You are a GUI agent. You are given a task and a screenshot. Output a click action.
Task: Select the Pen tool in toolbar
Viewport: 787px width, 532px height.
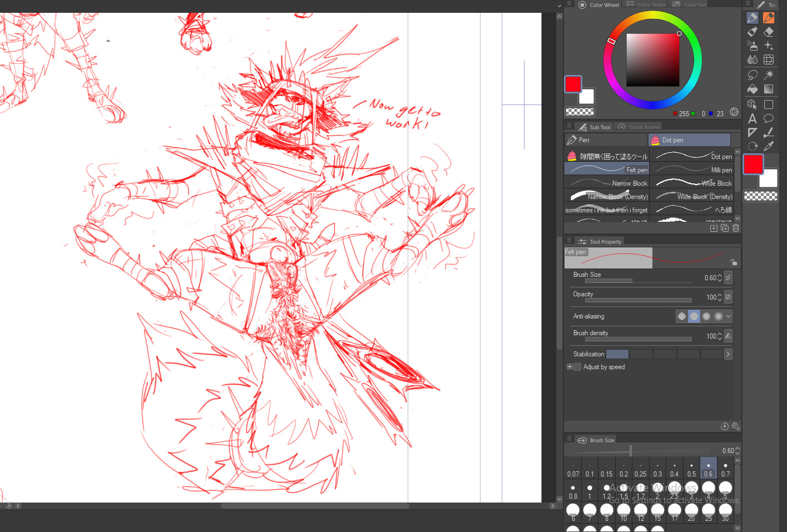coord(753,18)
